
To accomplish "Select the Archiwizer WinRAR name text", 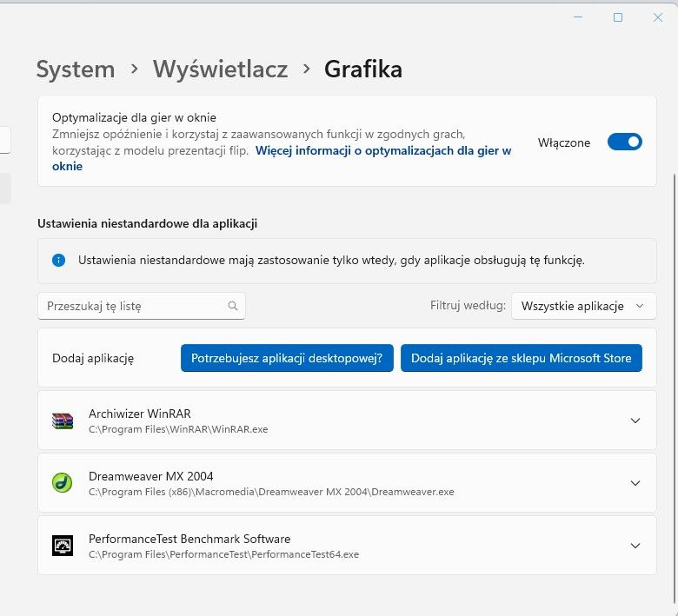I will tap(140, 414).
